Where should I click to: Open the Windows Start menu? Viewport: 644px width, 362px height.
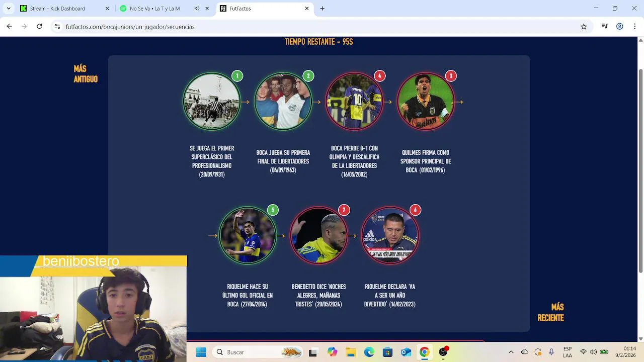pyautogui.click(x=201, y=352)
